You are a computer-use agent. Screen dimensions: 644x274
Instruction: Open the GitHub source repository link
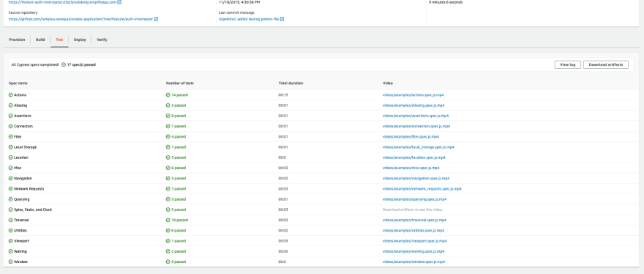80,19
